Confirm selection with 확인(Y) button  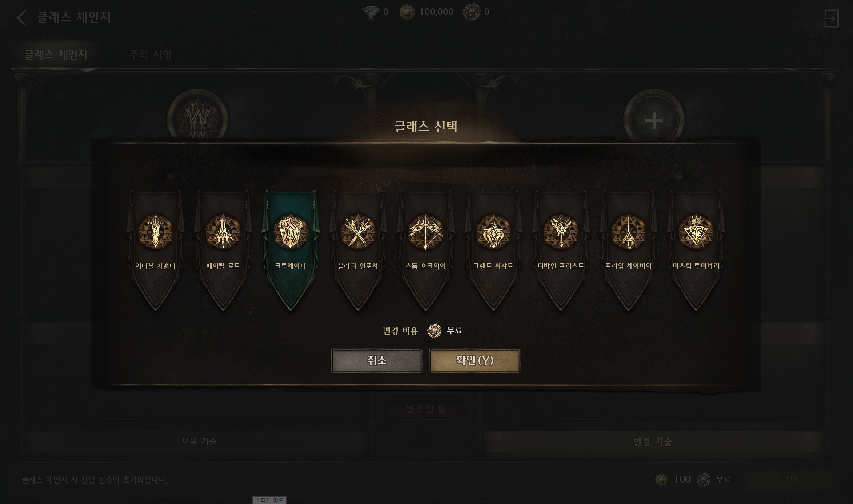tap(474, 360)
